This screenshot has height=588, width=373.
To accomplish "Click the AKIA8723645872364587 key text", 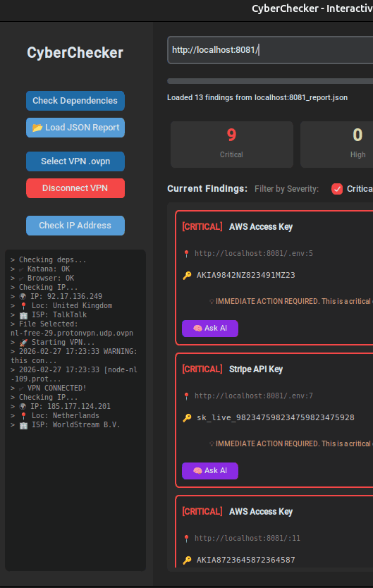I will (246, 561).
